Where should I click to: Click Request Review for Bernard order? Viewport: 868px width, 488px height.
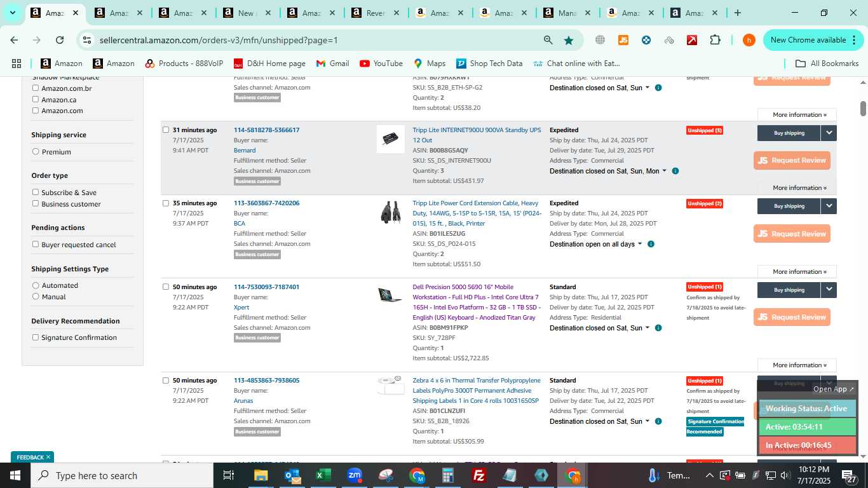click(792, 160)
